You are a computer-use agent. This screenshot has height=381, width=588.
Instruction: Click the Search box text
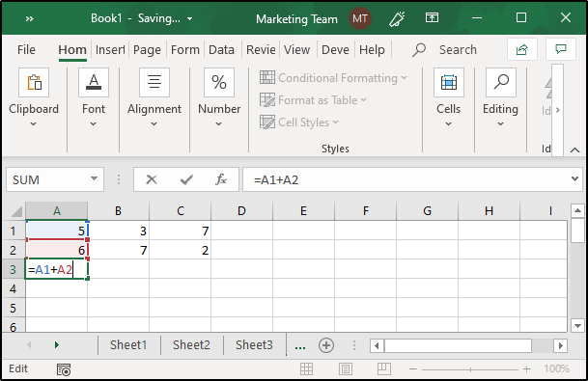pyautogui.click(x=458, y=49)
